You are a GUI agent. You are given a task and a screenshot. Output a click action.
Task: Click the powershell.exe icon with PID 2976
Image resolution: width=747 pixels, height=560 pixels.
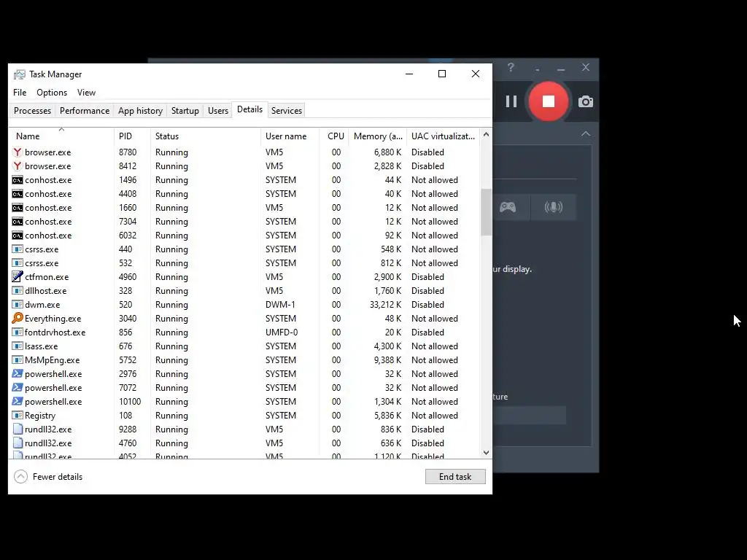pos(18,374)
